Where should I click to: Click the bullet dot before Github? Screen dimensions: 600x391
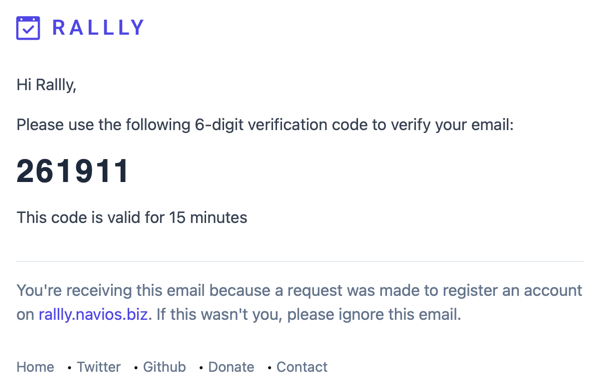135,368
